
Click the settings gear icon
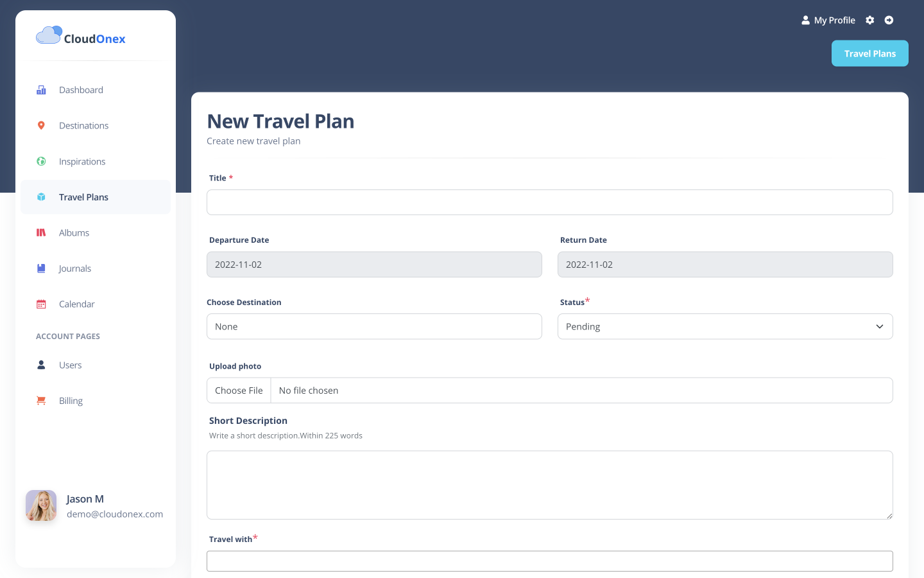[x=869, y=20]
